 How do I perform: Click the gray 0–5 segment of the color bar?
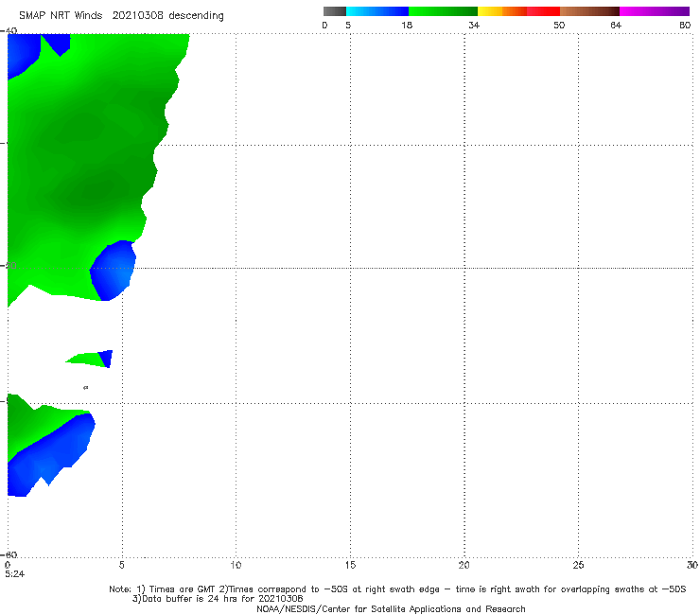click(x=334, y=11)
